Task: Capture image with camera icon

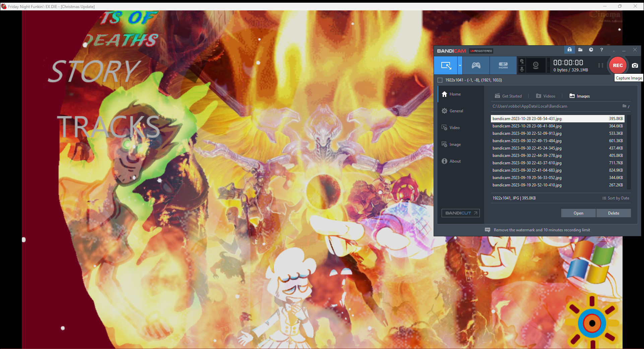Action: tap(635, 65)
